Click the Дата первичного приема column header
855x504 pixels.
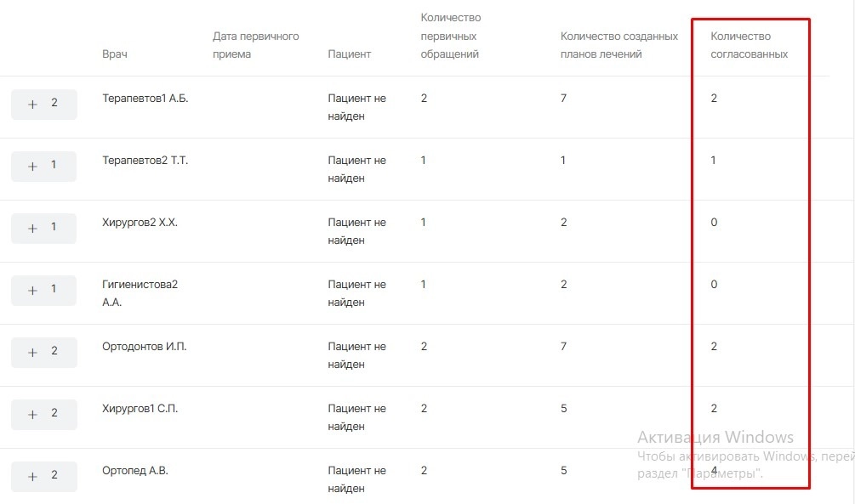255,45
